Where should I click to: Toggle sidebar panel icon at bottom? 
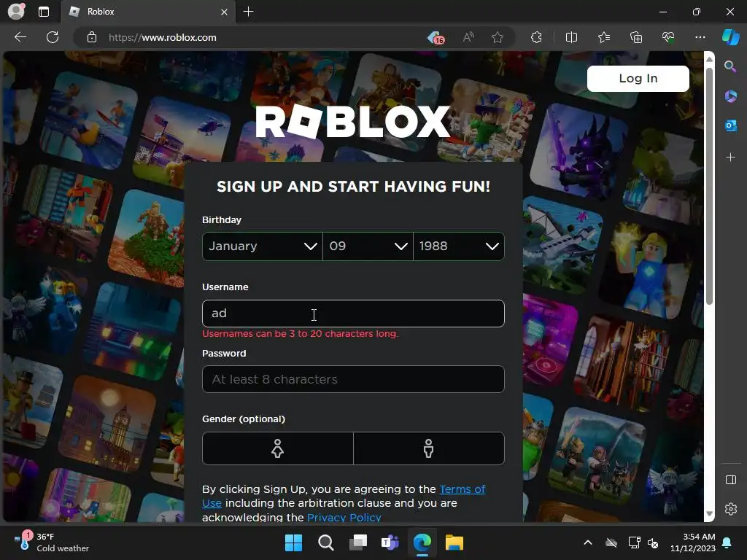[x=730, y=480]
